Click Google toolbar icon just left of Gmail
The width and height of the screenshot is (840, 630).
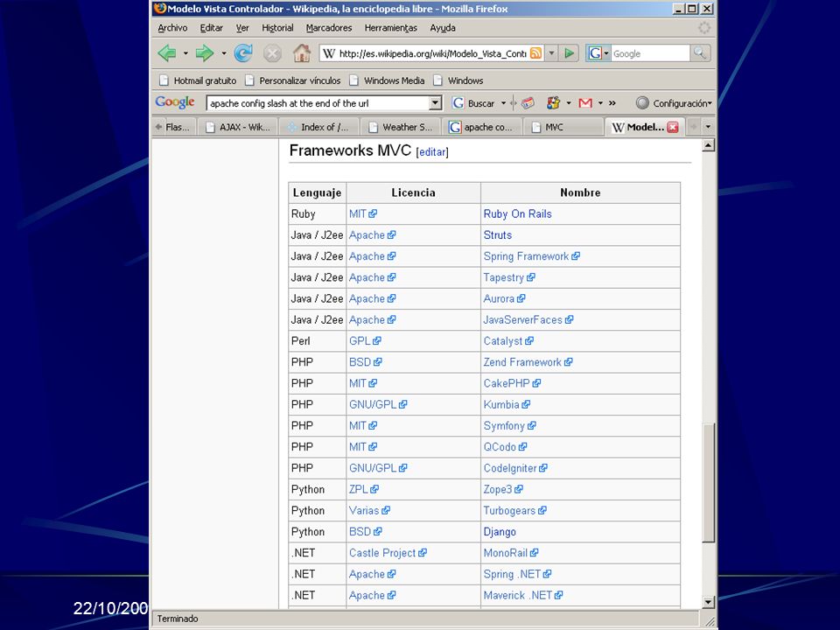(x=553, y=103)
